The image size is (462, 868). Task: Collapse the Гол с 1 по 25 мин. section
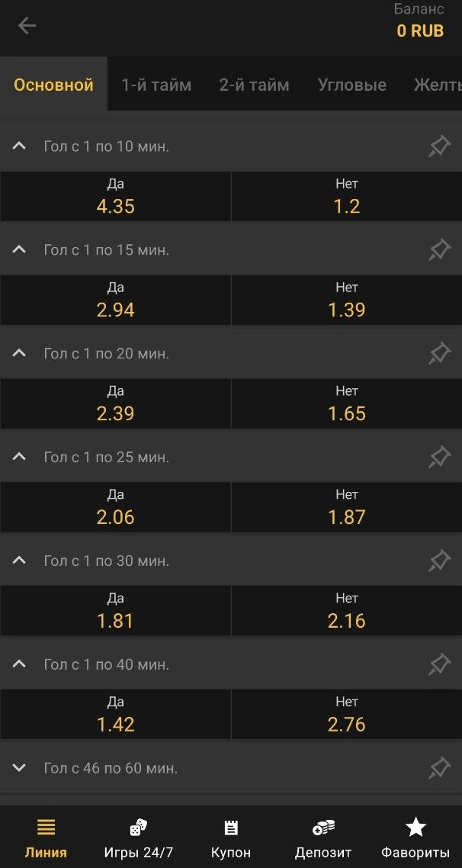point(20,458)
